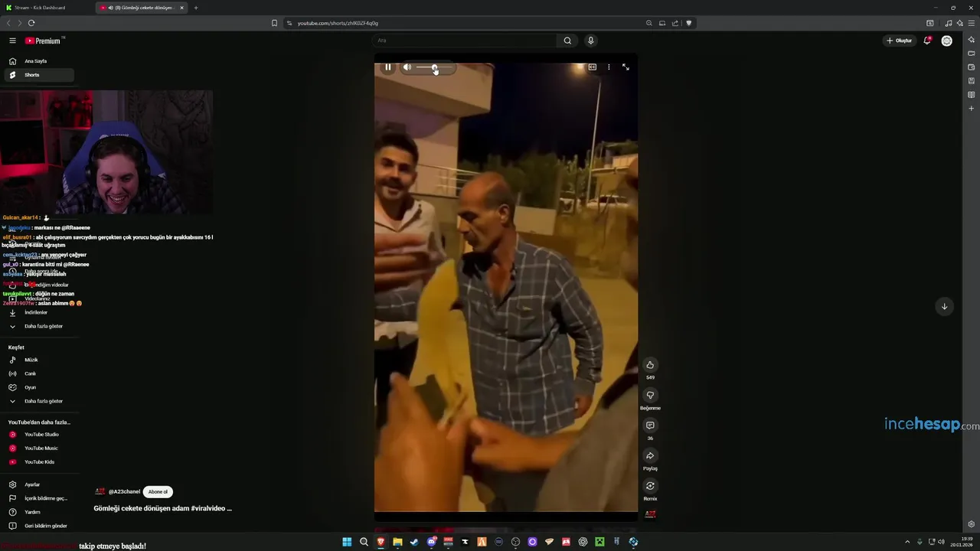
Task: Open the comments panel showing 36
Action: [650, 425]
